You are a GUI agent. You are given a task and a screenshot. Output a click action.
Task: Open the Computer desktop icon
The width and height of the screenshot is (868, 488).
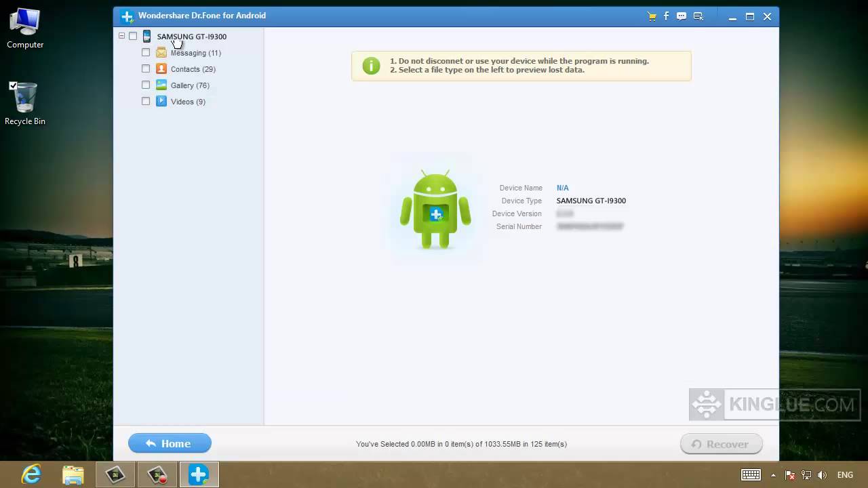click(x=25, y=28)
